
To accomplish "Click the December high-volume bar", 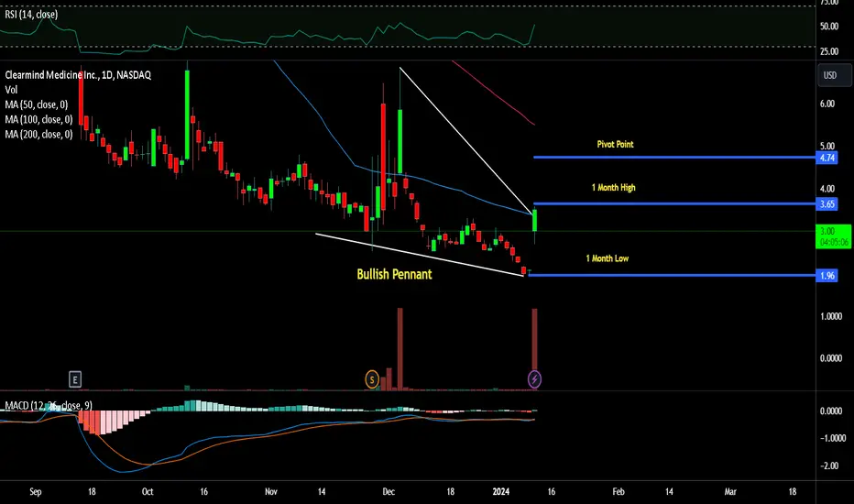I will pos(400,349).
